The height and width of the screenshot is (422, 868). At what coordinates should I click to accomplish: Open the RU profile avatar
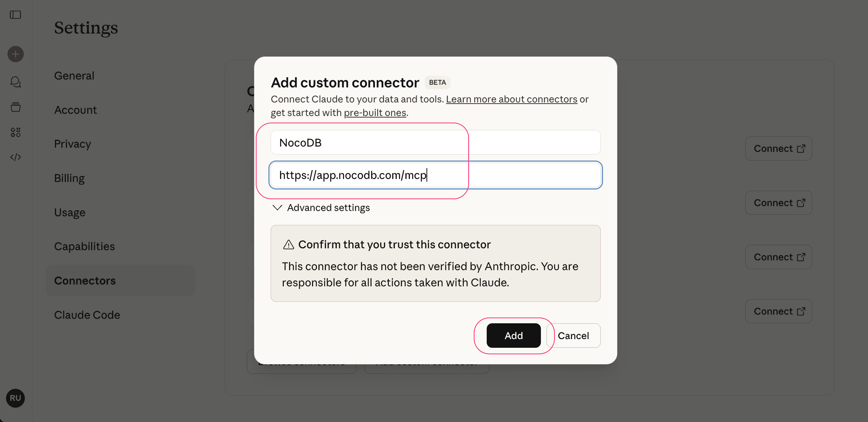click(15, 398)
